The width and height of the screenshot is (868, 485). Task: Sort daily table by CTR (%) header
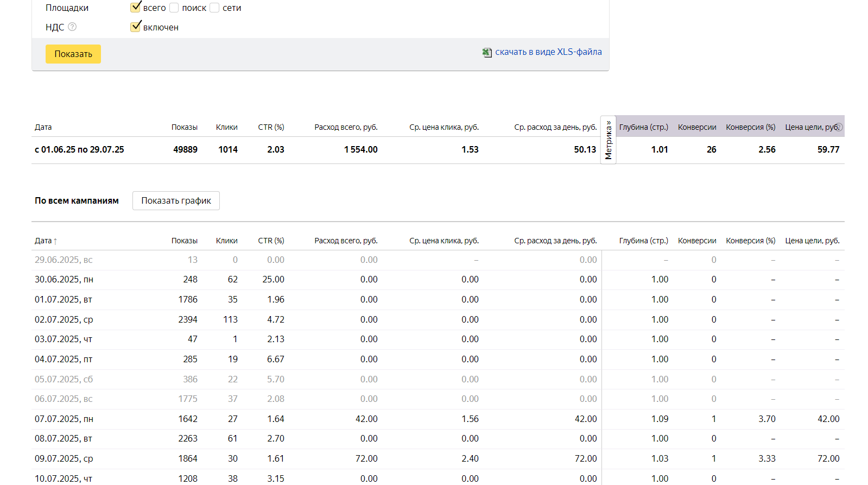[x=271, y=241]
